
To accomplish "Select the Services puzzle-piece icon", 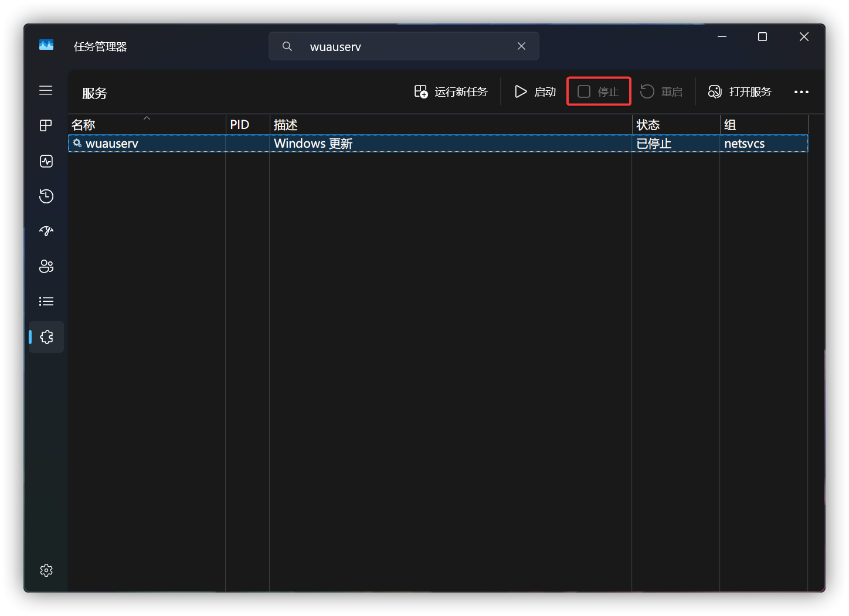I will (46, 337).
